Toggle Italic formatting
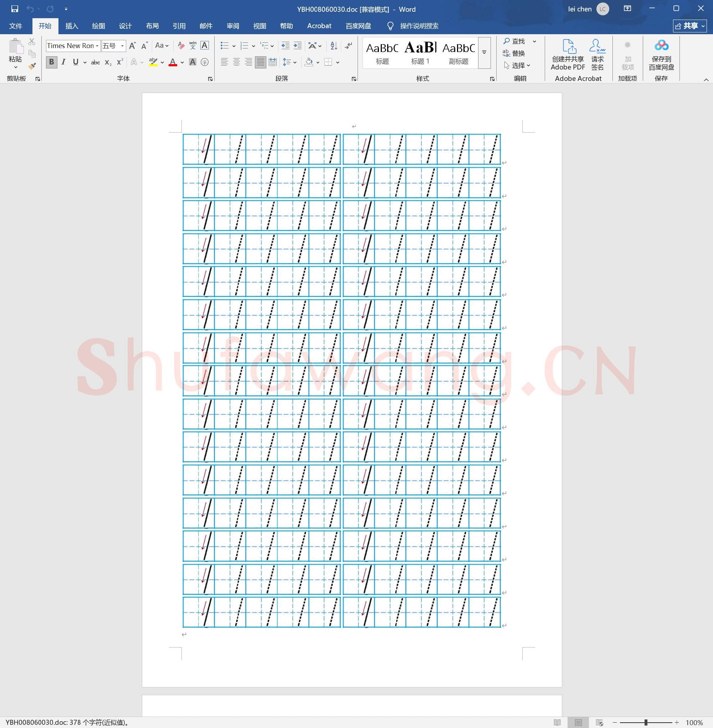 (x=63, y=62)
